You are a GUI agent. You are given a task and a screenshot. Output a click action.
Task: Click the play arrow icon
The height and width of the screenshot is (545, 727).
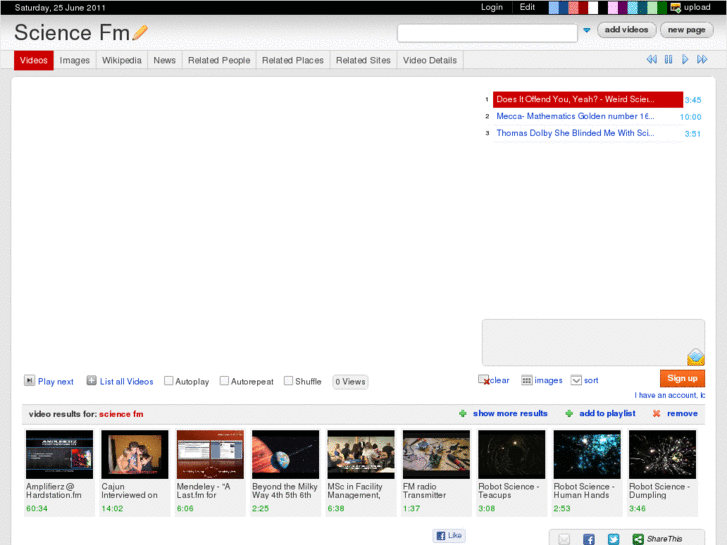pos(685,59)
